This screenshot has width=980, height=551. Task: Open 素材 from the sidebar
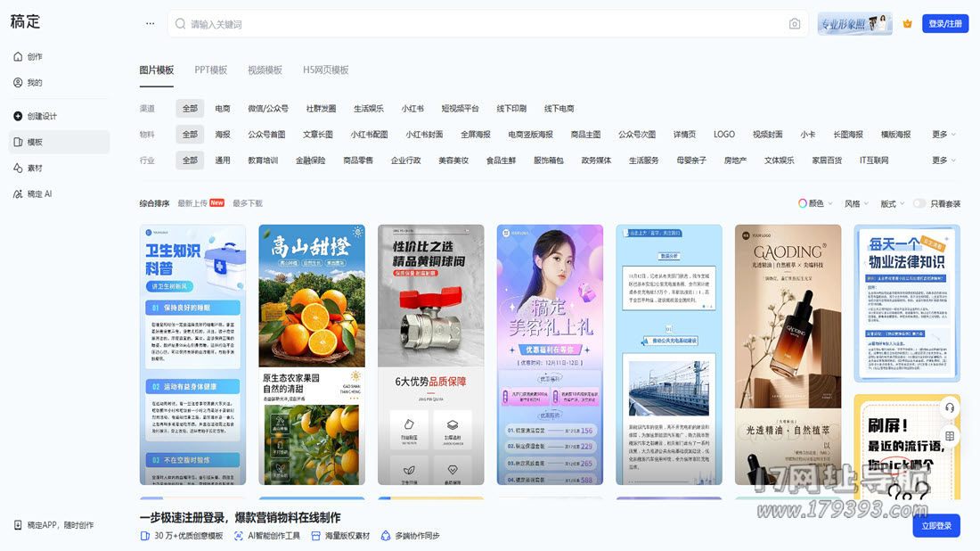pos(35,168)
